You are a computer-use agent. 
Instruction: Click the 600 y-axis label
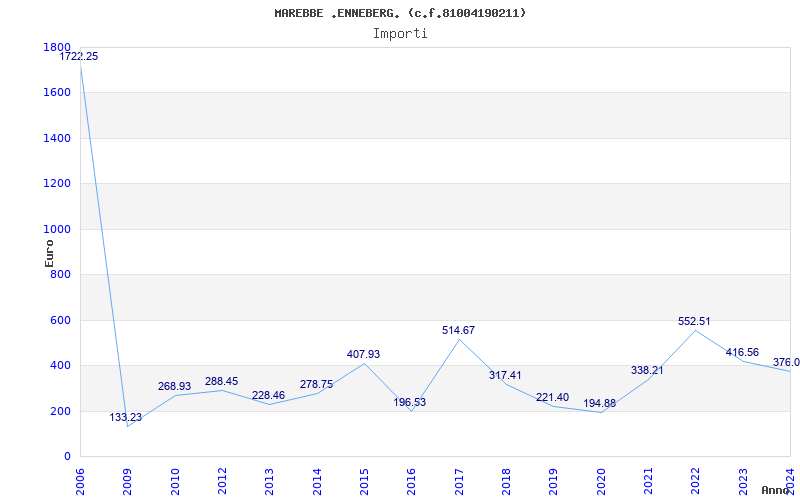coord(60,320)
